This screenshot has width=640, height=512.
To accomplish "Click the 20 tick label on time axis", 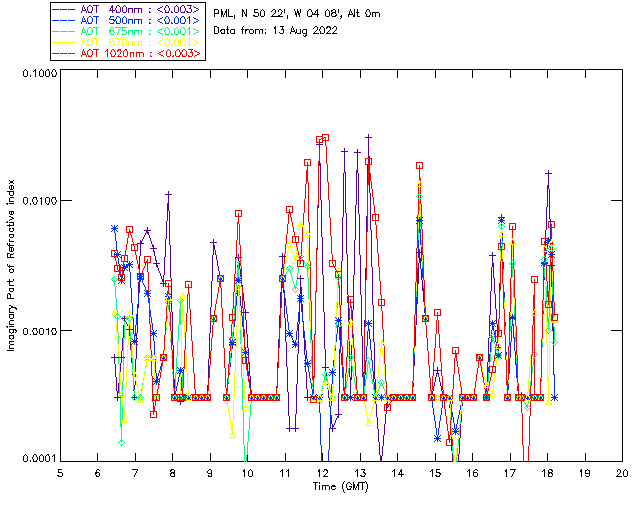I will coord(622,472).
